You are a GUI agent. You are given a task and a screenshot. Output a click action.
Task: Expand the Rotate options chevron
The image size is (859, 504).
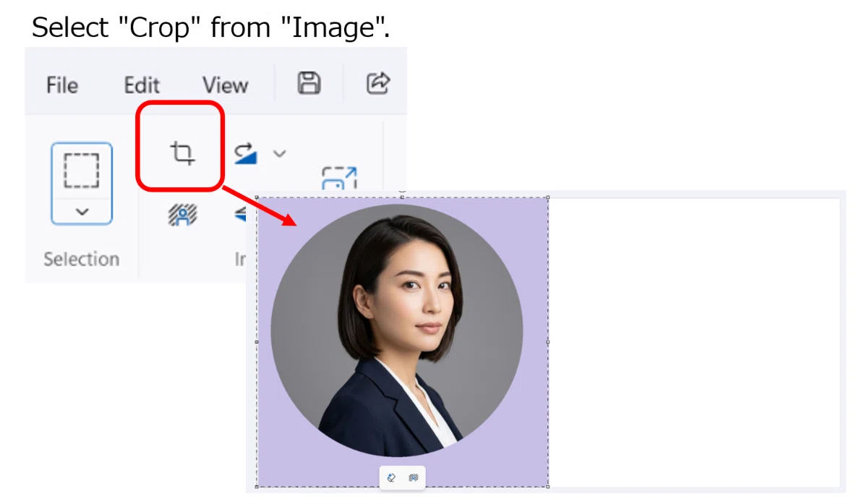tap(280, 153)
